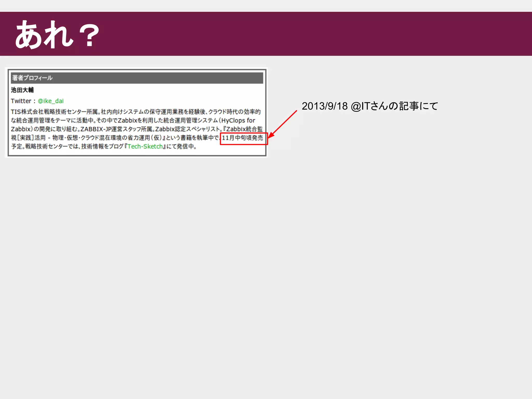
Task: Click the author name 池田大輔
Action: point(22,90)
